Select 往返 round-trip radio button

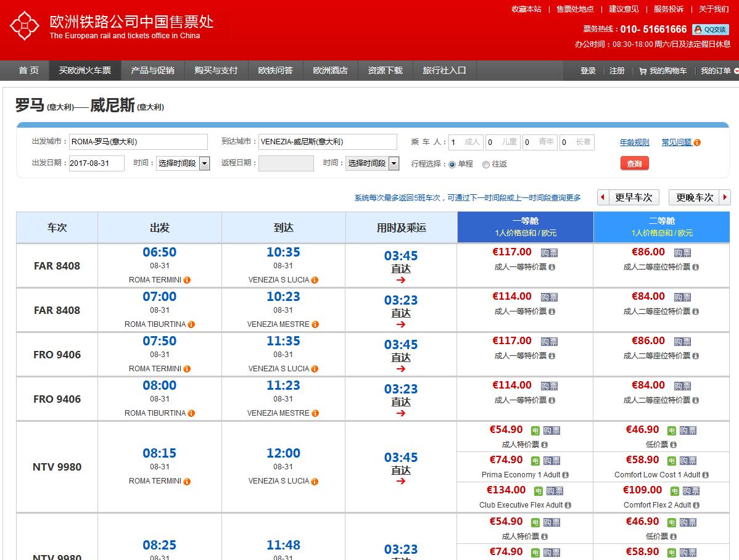point(486,165)
